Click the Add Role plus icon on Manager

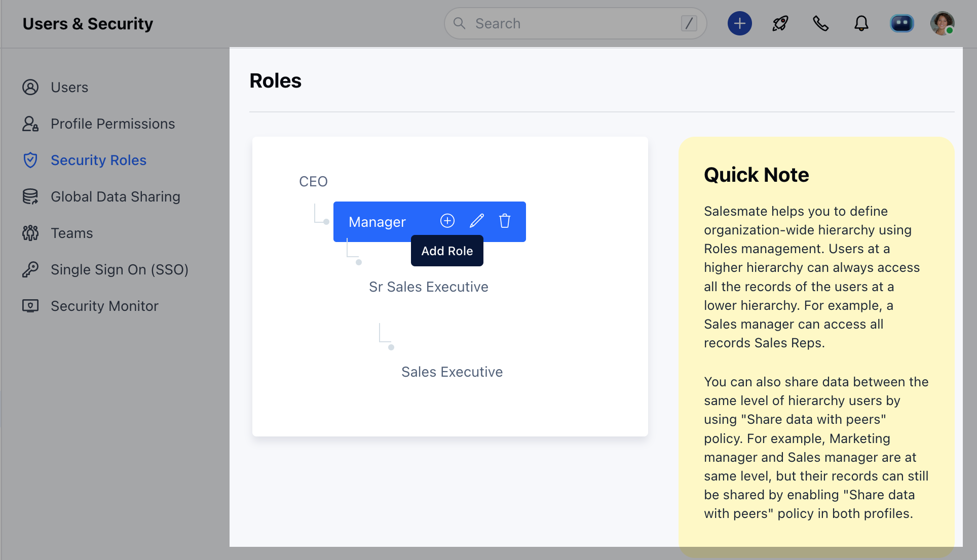coord(447,221)
